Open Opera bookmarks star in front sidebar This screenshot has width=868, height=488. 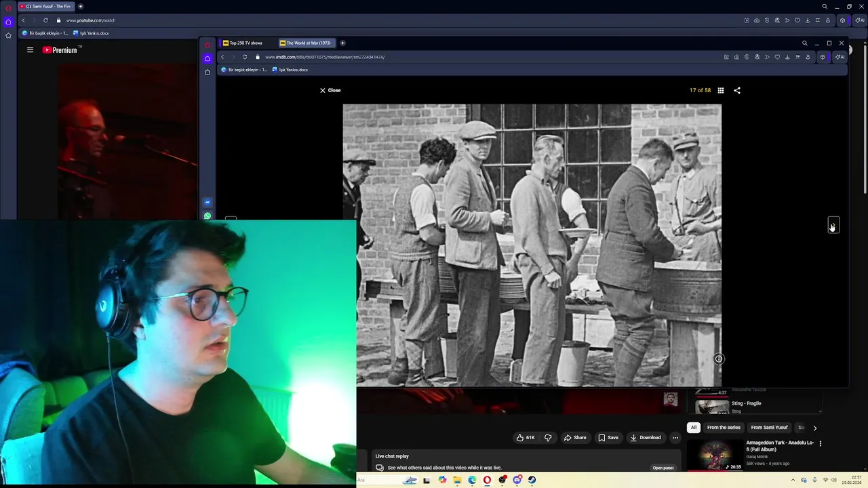coord(208,72)
